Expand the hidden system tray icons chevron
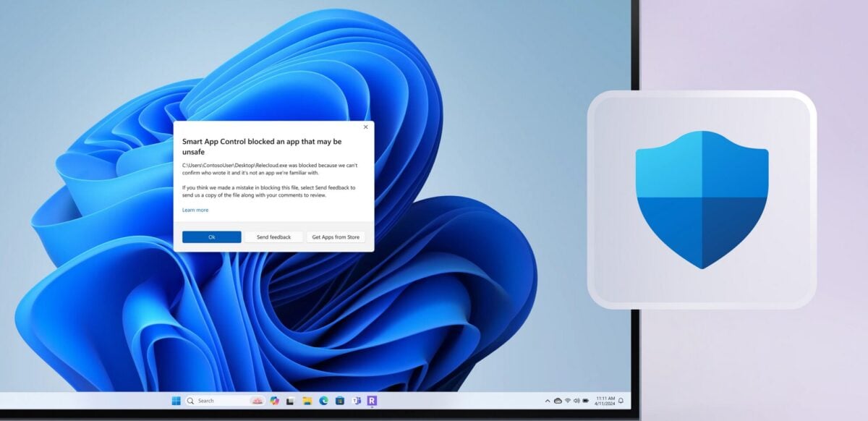 [x=548, y=401]
